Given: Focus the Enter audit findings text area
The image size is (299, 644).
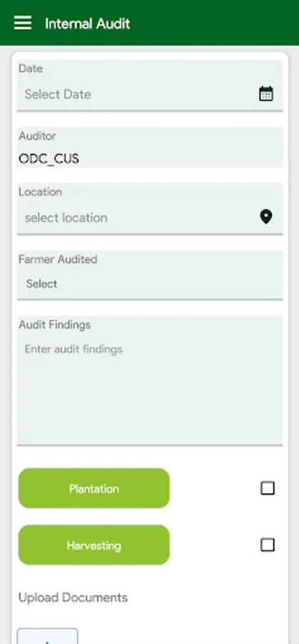Looking at the screenshot, I should 150,387.
